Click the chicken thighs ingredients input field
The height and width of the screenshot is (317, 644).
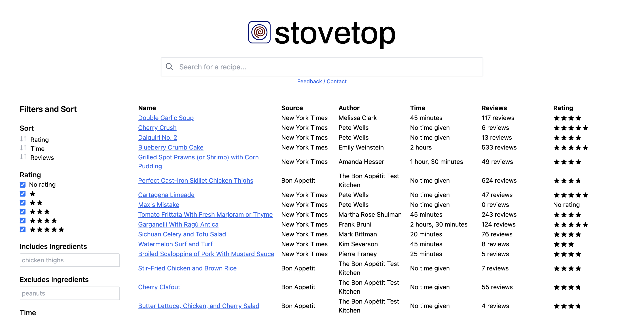[x=70, y=260]
